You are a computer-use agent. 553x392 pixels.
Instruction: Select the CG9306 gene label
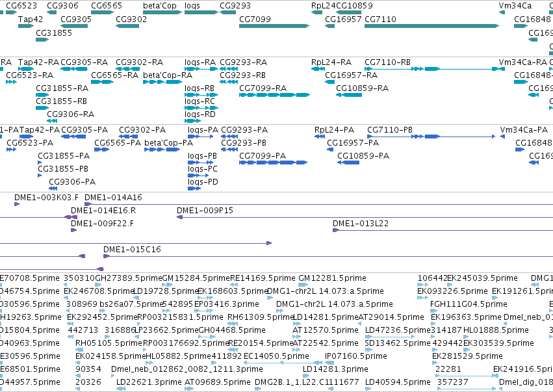[x=62, y=6]
